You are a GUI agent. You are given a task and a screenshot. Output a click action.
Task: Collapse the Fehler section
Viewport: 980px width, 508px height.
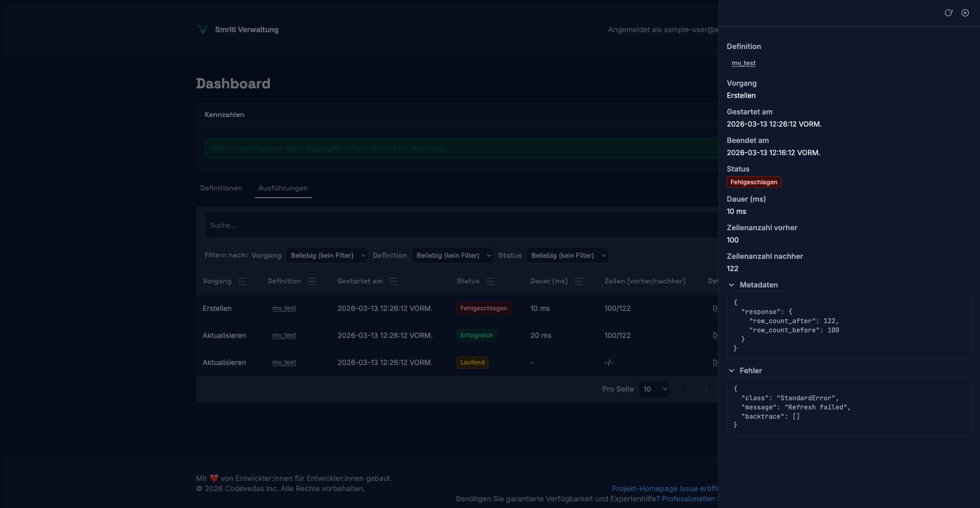(731, 371)
